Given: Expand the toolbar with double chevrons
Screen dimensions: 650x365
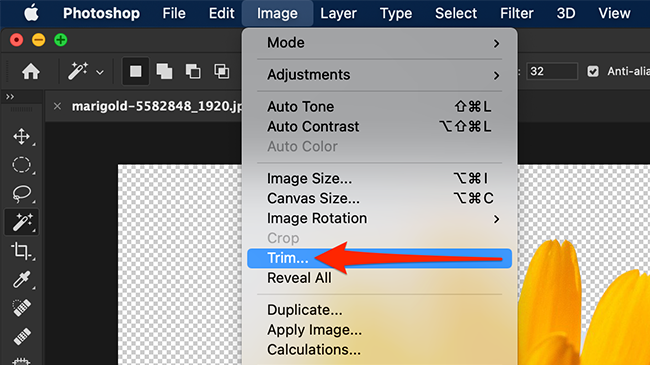Looking at the screenshot, I should (x=10, y=97).
